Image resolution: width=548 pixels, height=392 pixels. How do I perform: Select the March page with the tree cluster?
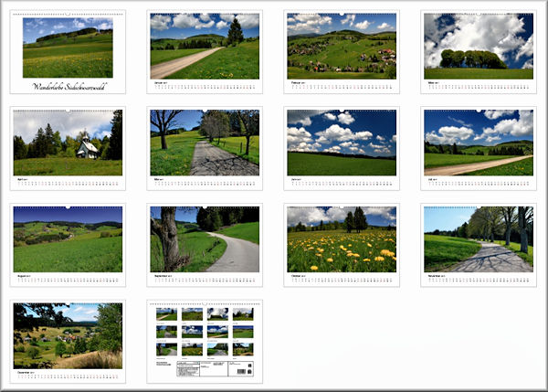pos(479,46)
